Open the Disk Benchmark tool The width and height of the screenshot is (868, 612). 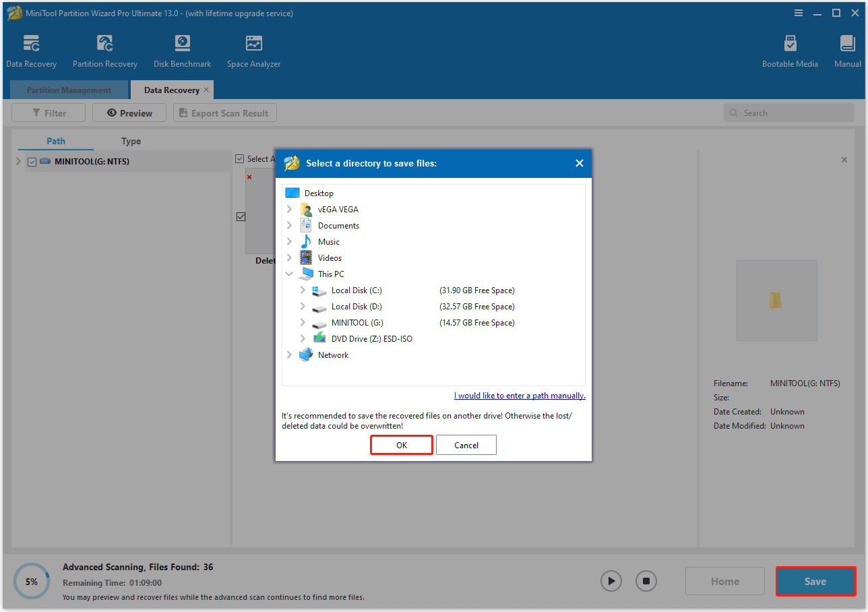(x=182, y=44)
